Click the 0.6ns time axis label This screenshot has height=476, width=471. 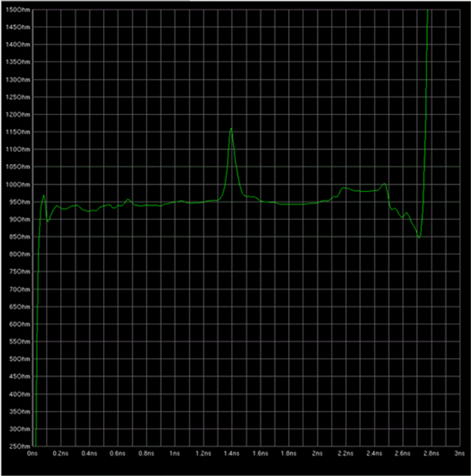click(x=118, y=453)
